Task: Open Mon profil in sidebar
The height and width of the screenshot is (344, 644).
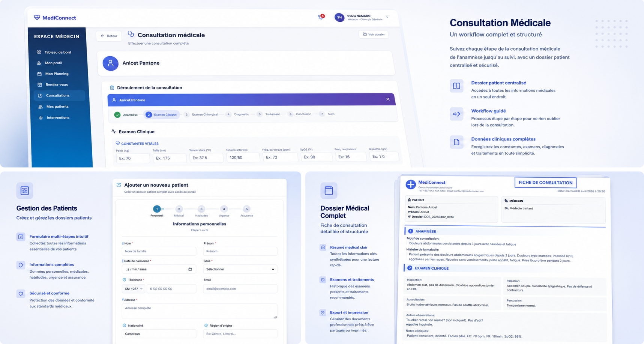Action: click(54, 63)
